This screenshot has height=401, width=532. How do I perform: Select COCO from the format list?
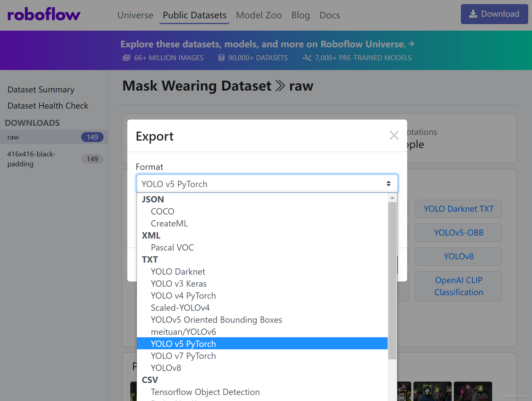pos(162,211)
